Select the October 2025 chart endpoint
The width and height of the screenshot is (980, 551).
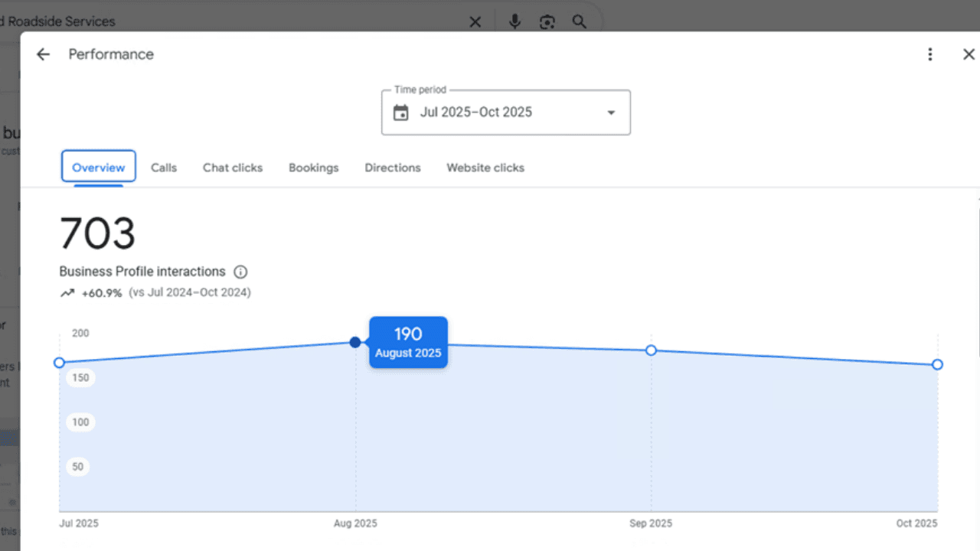pyautogui.click(x=937, y=365)
